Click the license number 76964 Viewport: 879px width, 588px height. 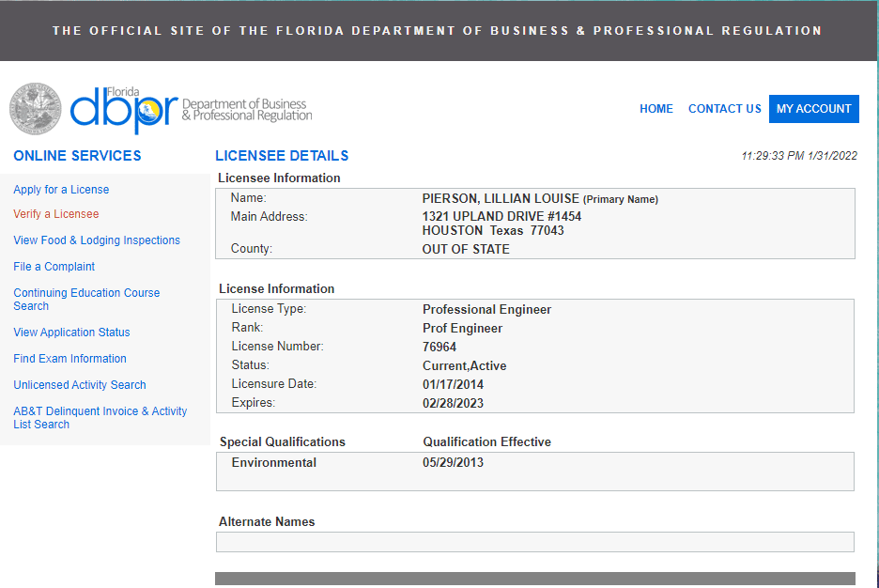(439, 347)
